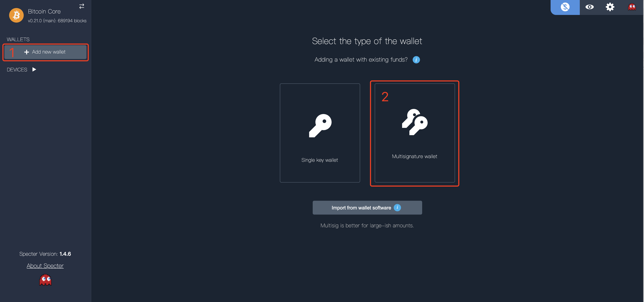Click the sync/refresh arrows icon

[81, 6]
